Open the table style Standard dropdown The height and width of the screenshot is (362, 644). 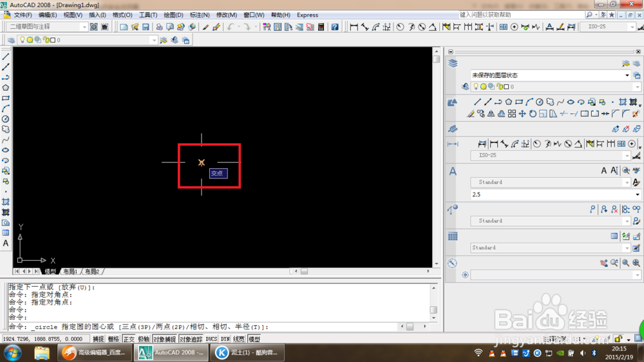point(551,248)
